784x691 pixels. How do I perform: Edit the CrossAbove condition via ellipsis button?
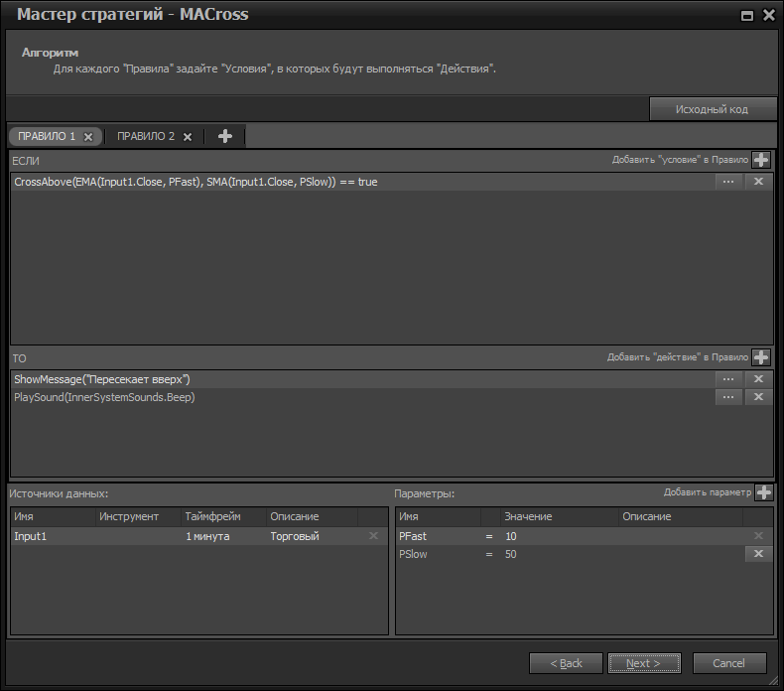click(728, 182)
